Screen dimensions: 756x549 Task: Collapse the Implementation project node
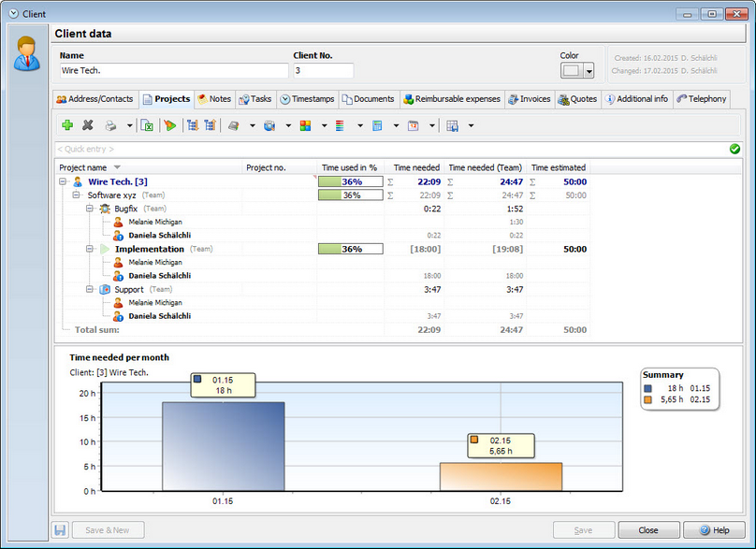(x=89, y=249)
